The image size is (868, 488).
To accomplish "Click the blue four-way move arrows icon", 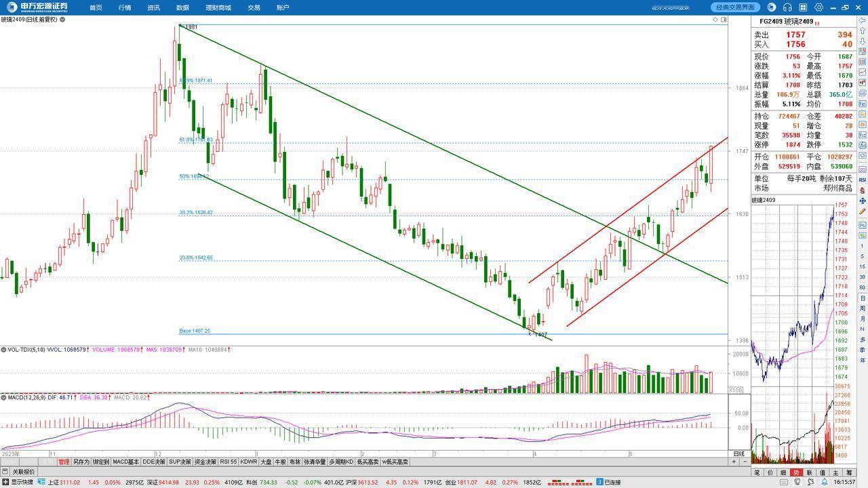I will (863, 201).
